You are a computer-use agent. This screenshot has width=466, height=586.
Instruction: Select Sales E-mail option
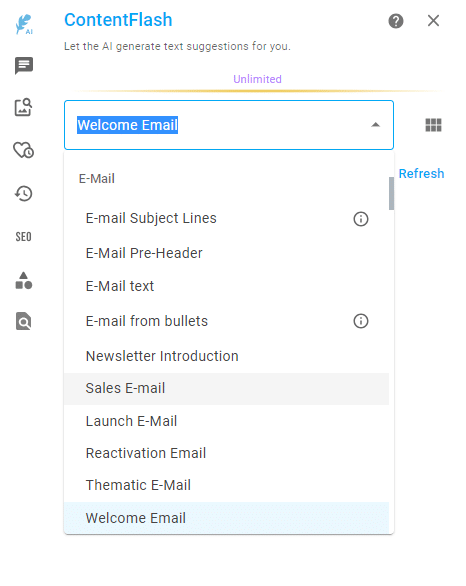pyautogui.click(x=226, y=388)
